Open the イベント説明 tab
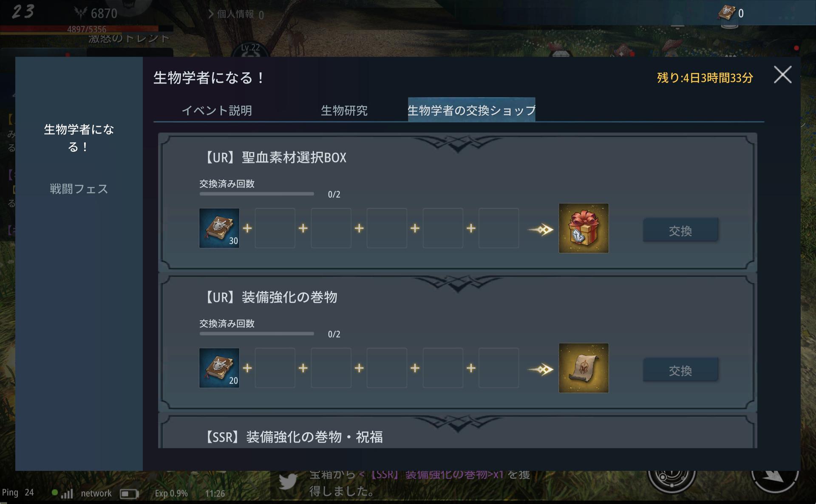The height and width of the screenshot is (504, 816). coord(217,110)
